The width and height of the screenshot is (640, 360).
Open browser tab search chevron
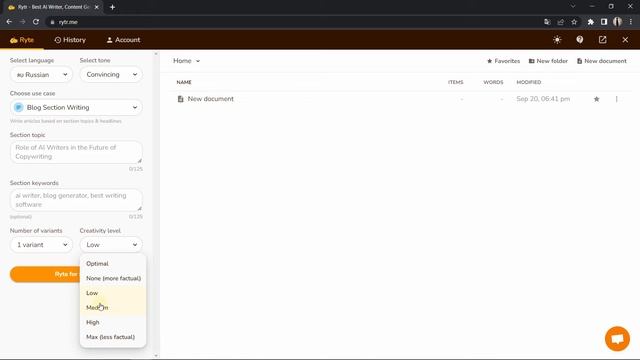coord(573,7)
